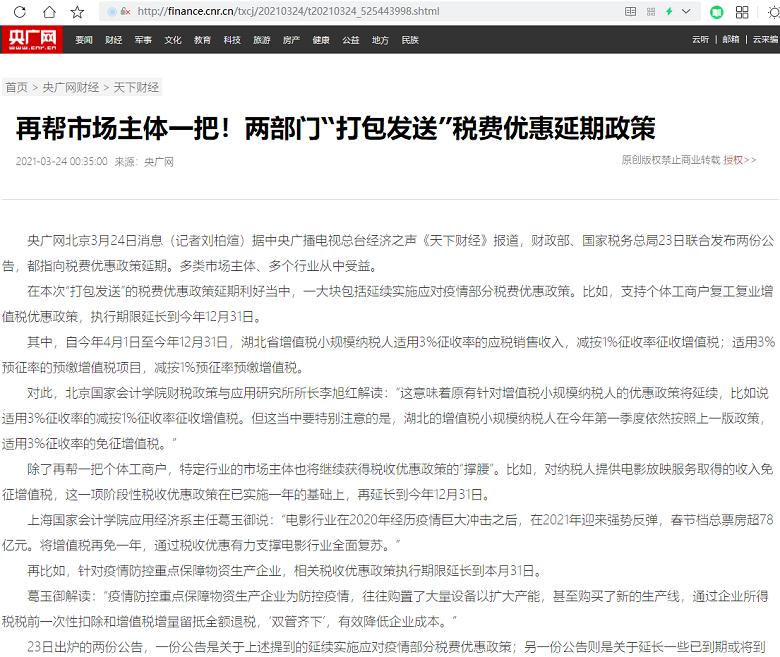This screenshot has height=657, width=780.
Task: Open the 云听 link in top bar
Action: (700, 40)
